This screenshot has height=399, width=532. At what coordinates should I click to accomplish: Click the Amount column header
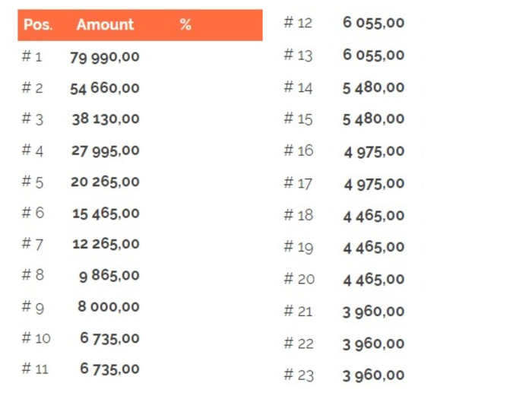coord(105,25)
